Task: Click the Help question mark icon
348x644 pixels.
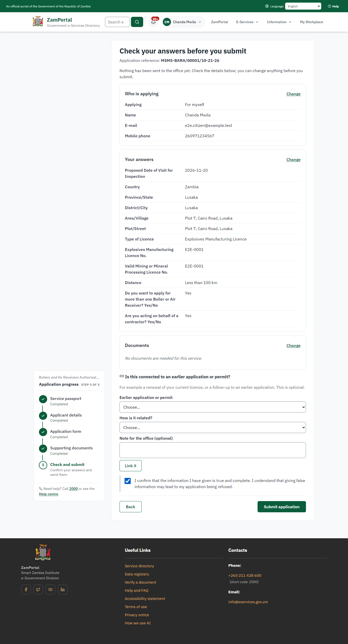Action: (x=329, y=6)
